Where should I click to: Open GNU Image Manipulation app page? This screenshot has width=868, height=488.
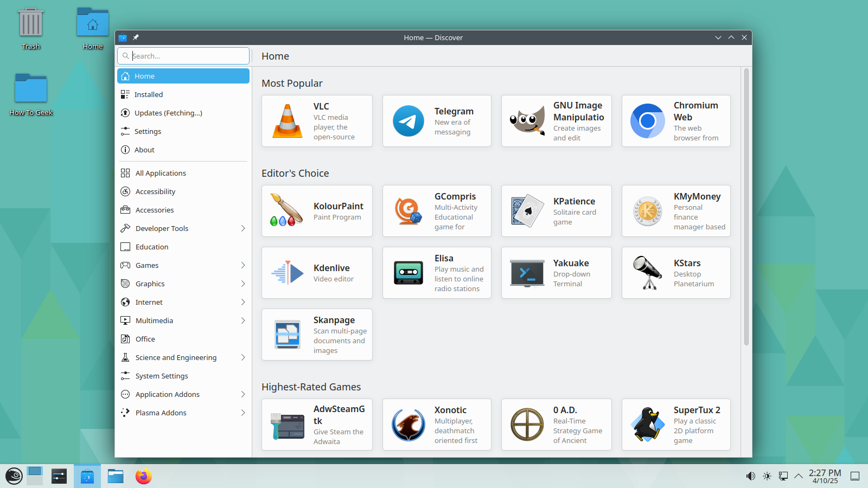click(556, 121)
